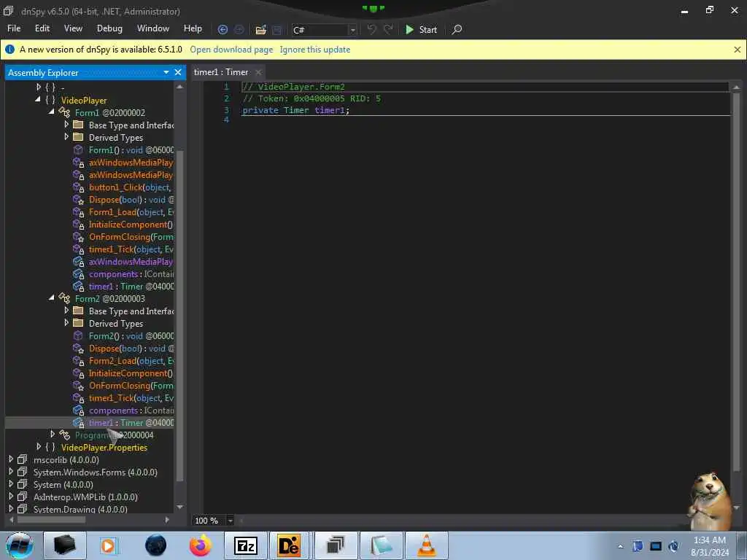Image resolution: width=747 pixels, height=560 pixels.
Task: Select the button1_Click method icon
Action: (78, 187)
